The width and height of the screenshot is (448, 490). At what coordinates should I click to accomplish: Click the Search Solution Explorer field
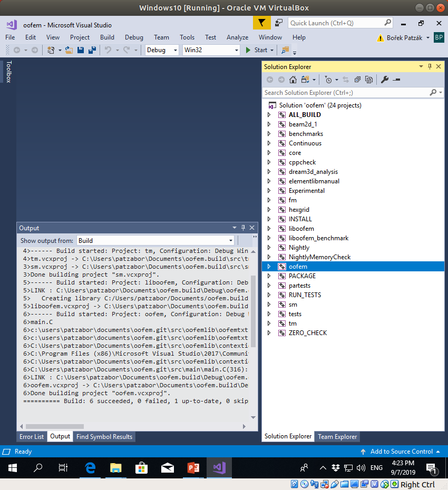pos(346,93)
